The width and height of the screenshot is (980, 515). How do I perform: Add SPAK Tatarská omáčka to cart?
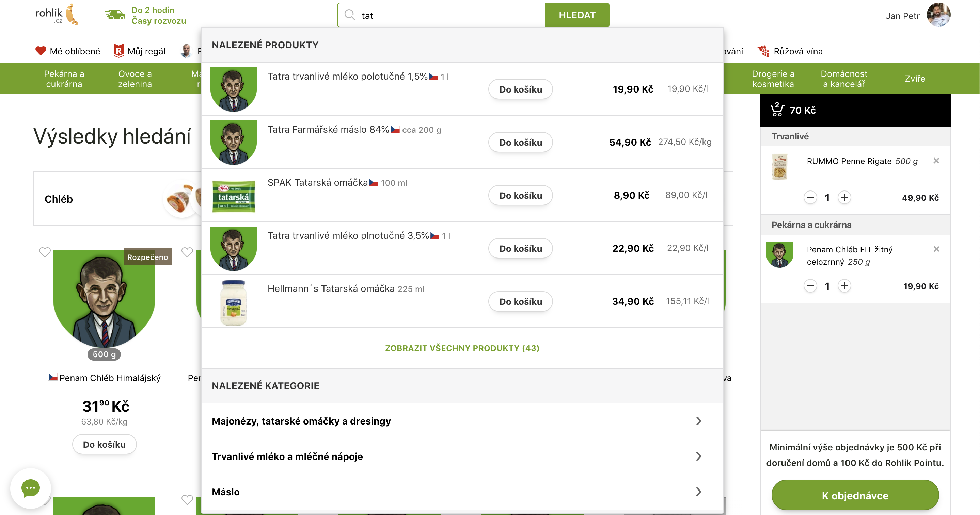click(520, 195)
